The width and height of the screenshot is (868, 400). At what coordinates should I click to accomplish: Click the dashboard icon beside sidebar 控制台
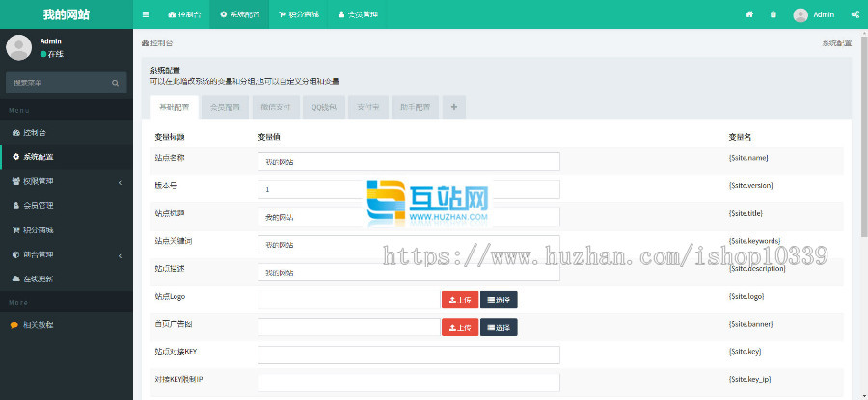[16, 133]
